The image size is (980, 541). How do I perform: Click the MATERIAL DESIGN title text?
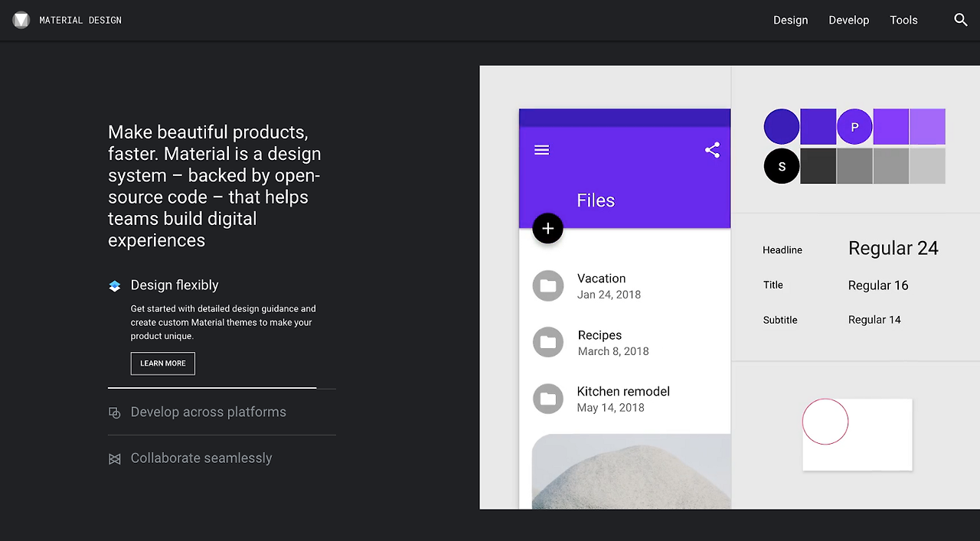pyautogui.click(x=80, y=20)
